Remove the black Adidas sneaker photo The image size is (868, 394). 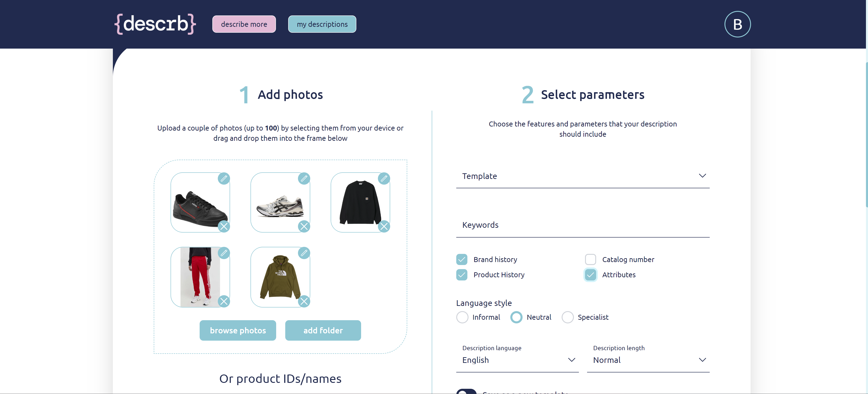224,226
